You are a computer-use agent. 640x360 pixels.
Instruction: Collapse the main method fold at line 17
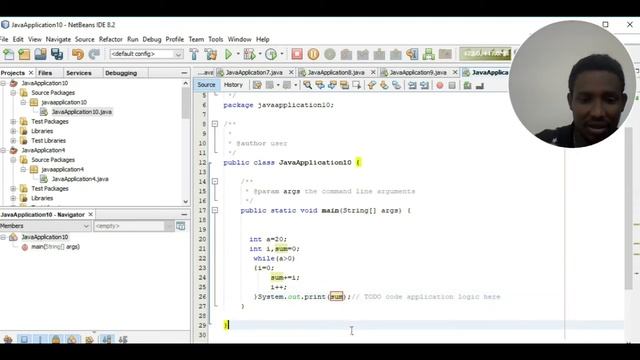[x=215, y=210]
